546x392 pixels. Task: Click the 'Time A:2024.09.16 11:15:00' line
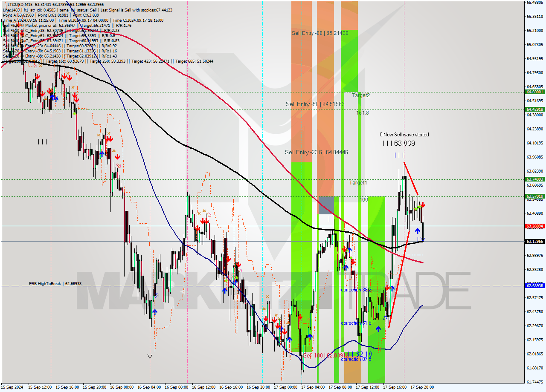click(x=28, y=20)
